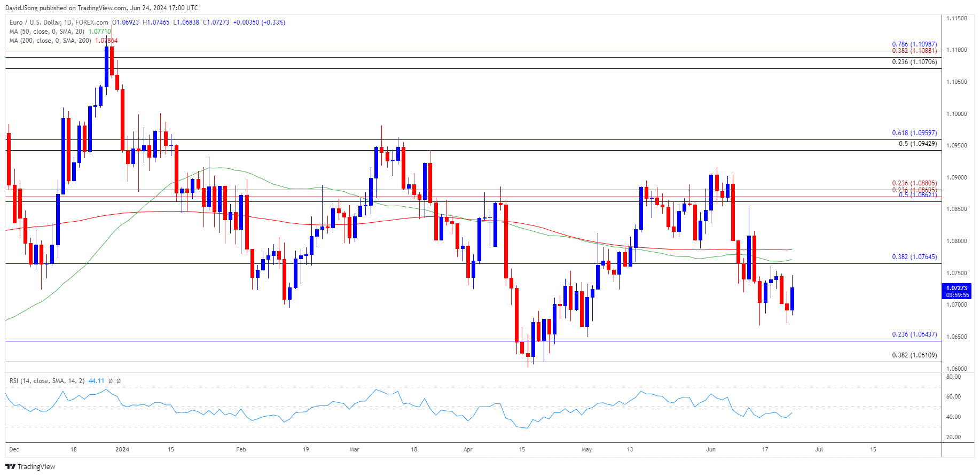Click price axis label 1.07000

tap(957, 305)
